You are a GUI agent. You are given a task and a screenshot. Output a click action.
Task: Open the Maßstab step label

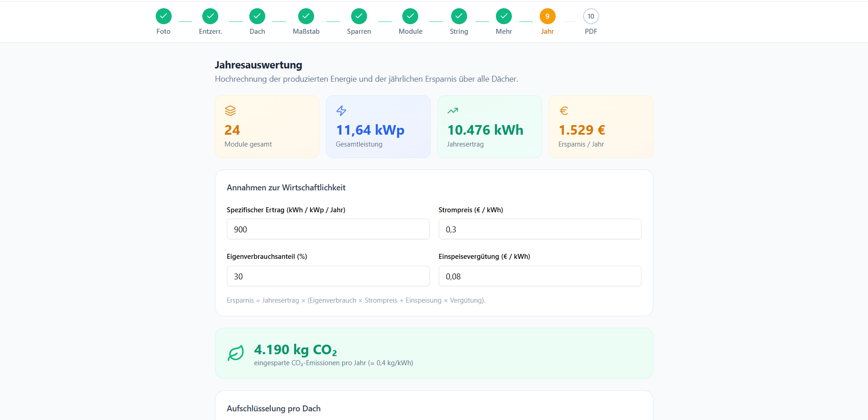click(x=306, y=31)
